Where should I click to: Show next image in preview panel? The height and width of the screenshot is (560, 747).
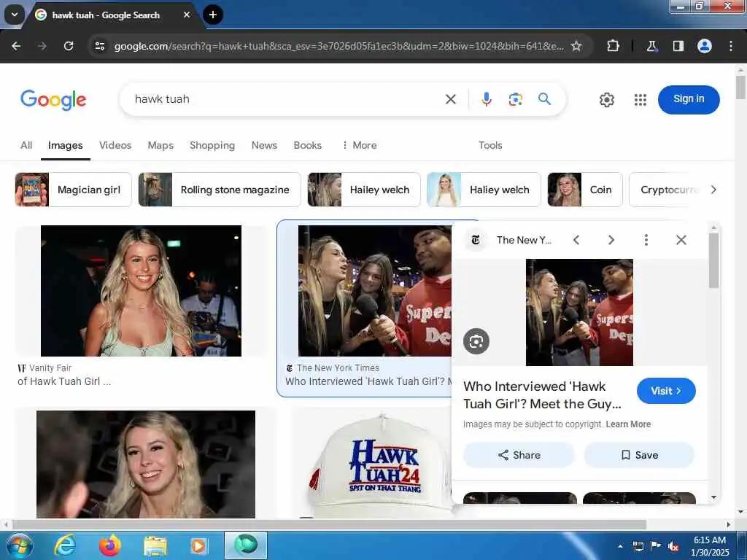tap(611, 240)
